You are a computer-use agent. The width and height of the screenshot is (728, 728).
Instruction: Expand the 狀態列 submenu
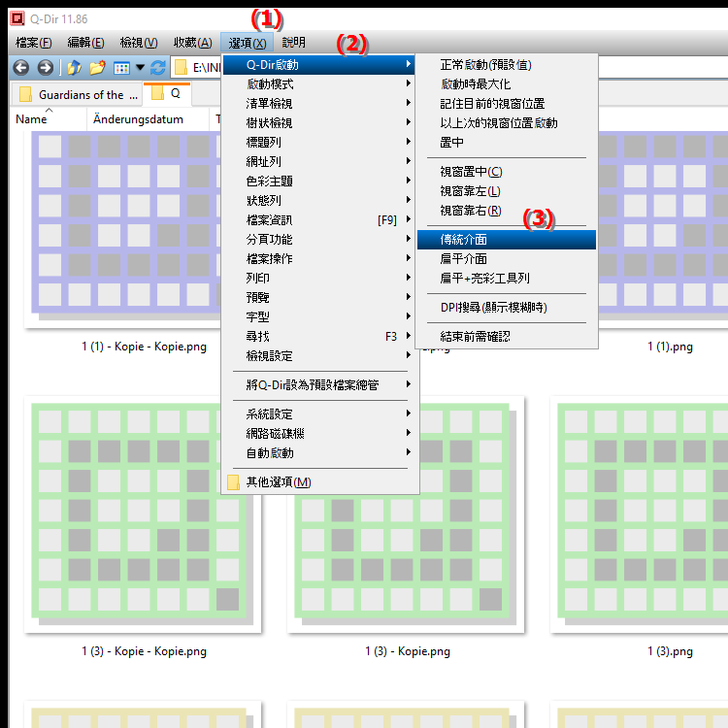(319, 201)
